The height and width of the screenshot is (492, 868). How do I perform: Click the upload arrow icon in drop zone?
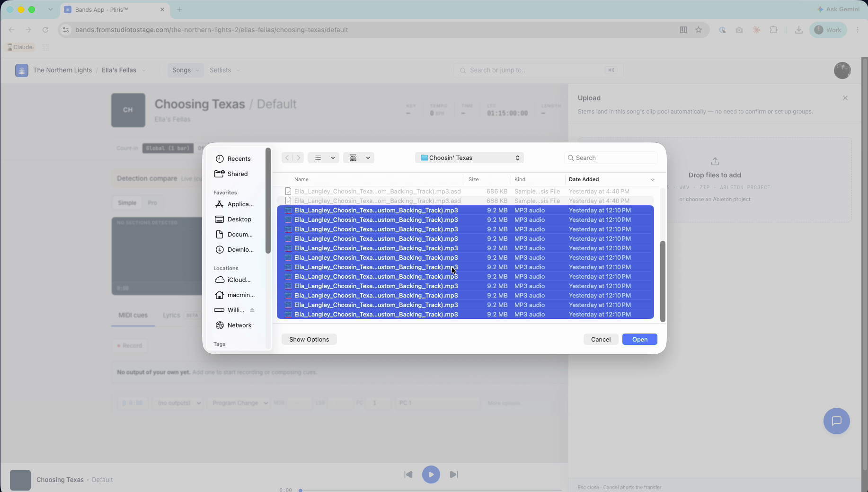715,161
